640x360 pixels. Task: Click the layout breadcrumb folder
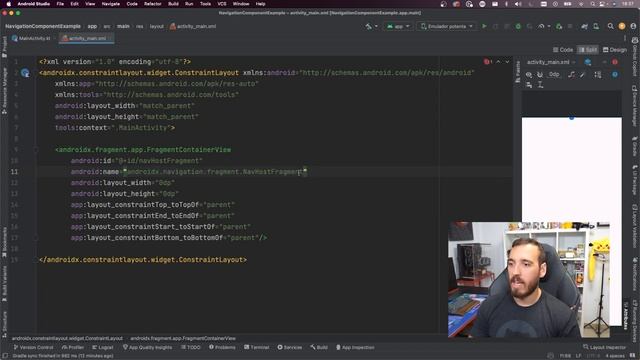156,26
